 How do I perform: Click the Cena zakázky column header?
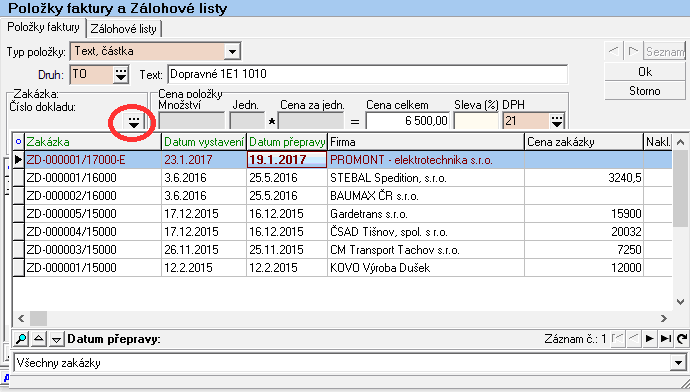coord(584,142)
